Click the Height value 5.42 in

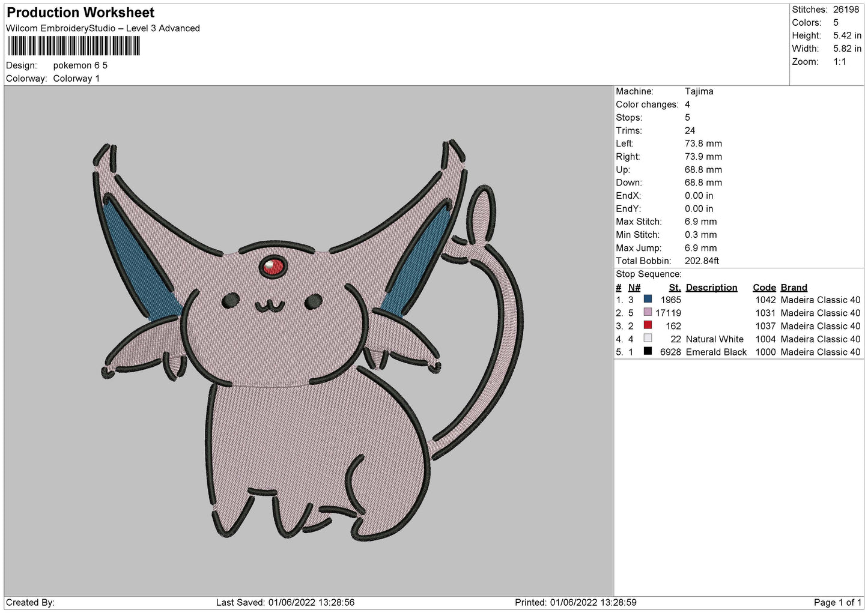847,35
